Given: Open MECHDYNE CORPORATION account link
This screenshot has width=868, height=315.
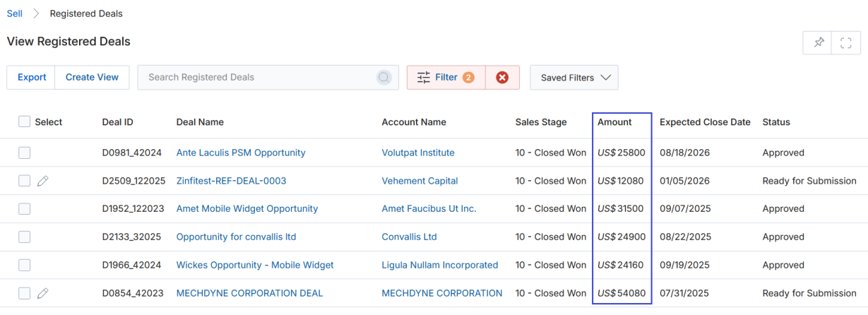Looking at the screenshot, I should click(442, 293).
